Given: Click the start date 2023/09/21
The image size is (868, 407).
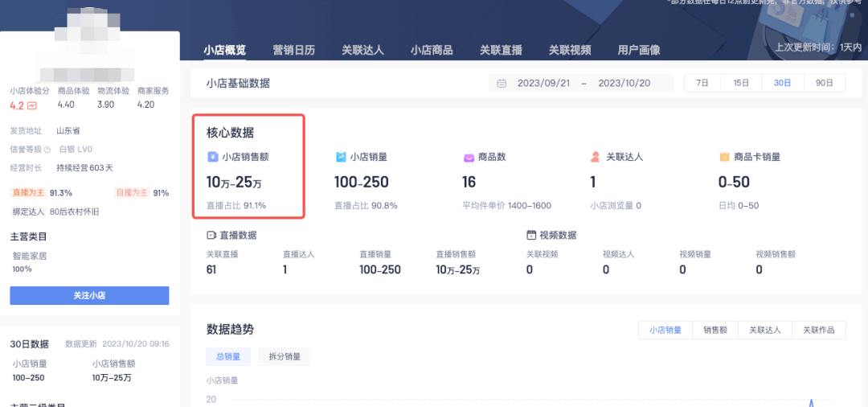Looking at the screenshot, I should pyautogui.click(x=543, y=84).
